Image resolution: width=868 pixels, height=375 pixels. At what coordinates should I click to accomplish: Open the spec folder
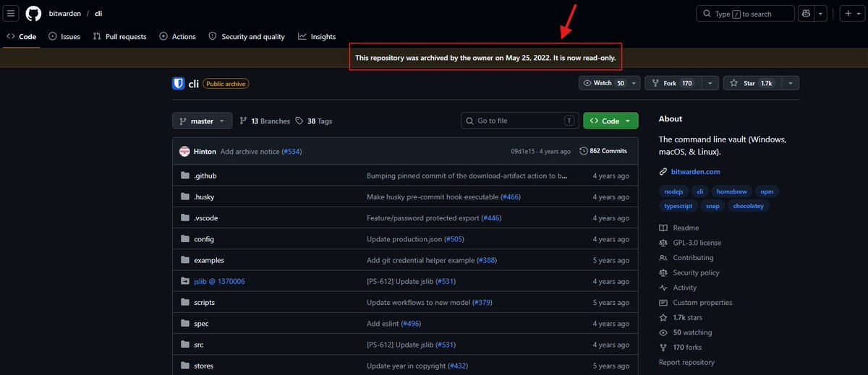(x=201, y=324)
